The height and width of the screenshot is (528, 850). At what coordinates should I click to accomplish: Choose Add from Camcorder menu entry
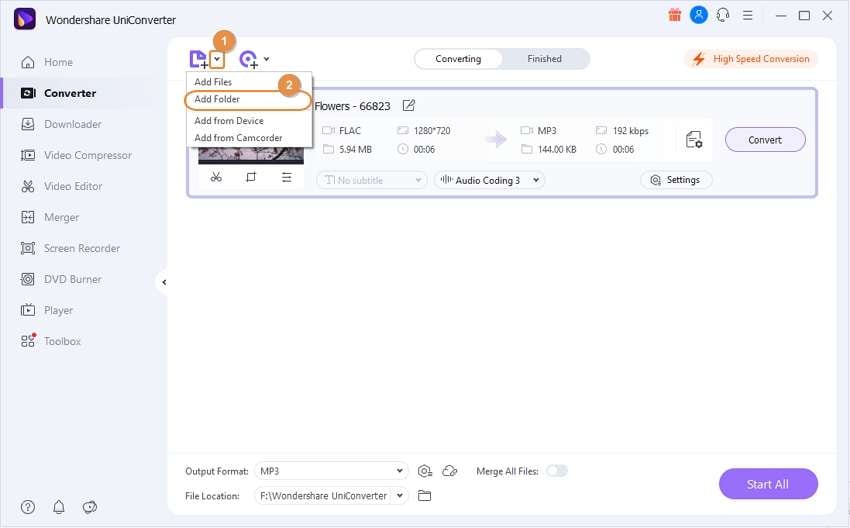pyautogui.click(x=238, y=138)
